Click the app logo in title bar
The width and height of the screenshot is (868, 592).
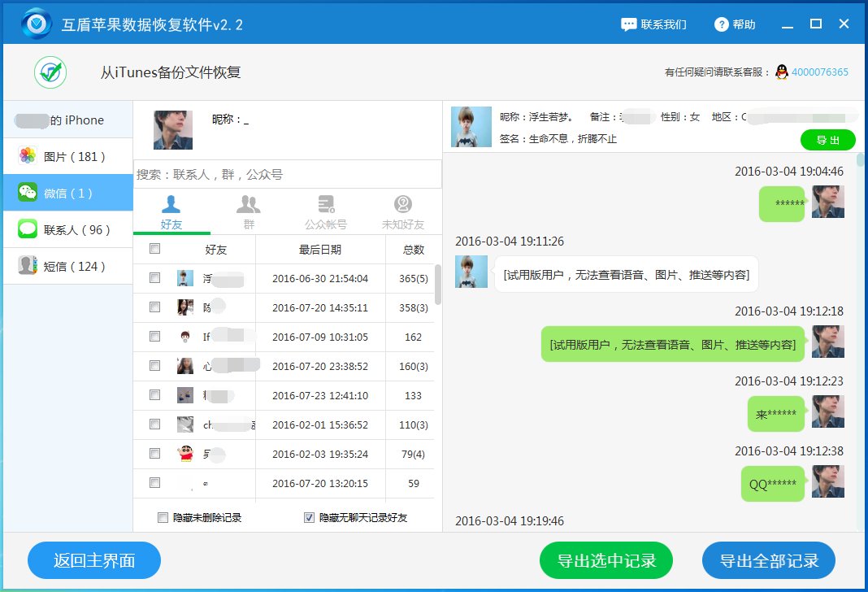click(x=37, y=24)
